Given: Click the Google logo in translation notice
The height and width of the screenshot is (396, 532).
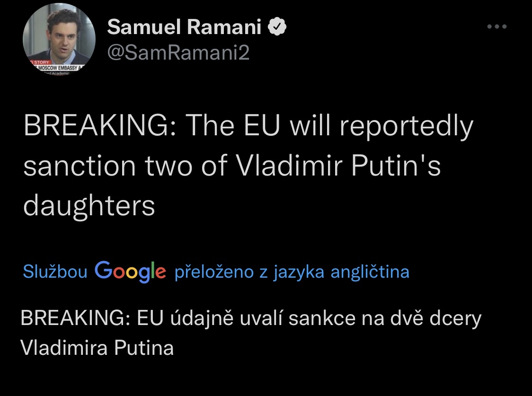Looking at the screenshot, I should pyautogui.click(x=131, y=271).
